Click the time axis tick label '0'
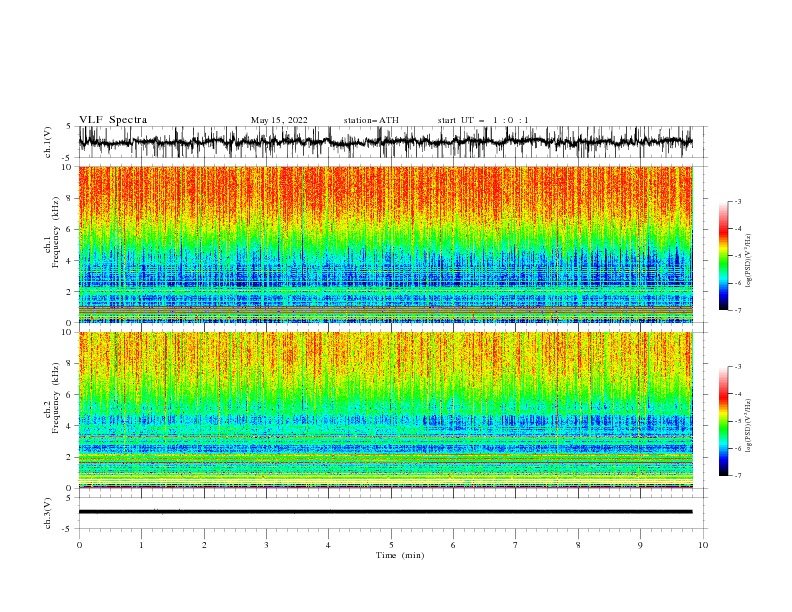The image size is (792, 612). 79,545
